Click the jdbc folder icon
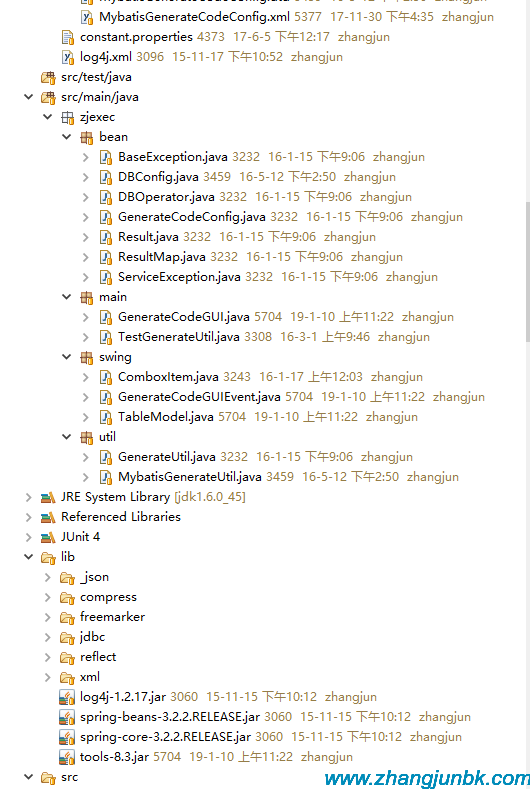 tap(67, 637)
